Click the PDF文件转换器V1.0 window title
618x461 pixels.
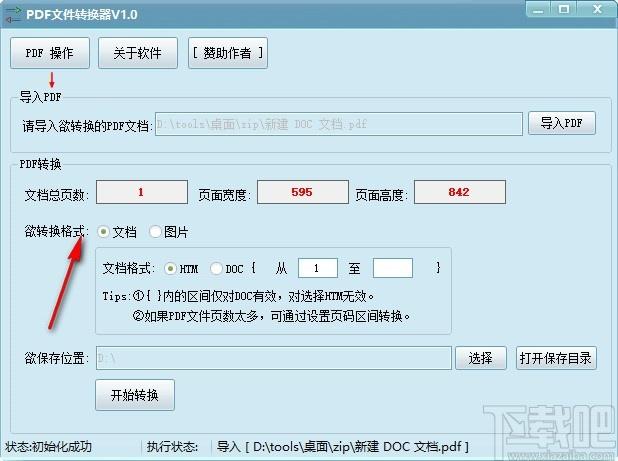pos(82,15)
